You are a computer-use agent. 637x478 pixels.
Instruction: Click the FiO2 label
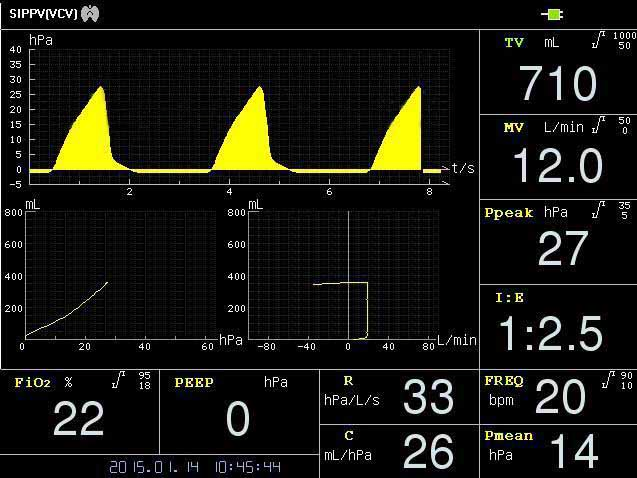pos(32,383)
